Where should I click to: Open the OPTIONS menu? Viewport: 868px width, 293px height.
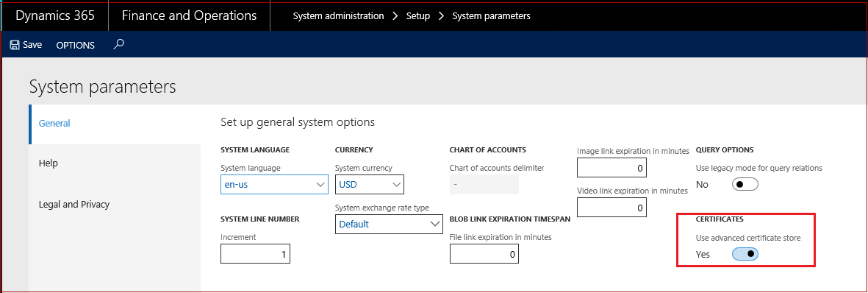tap(75, 46)
